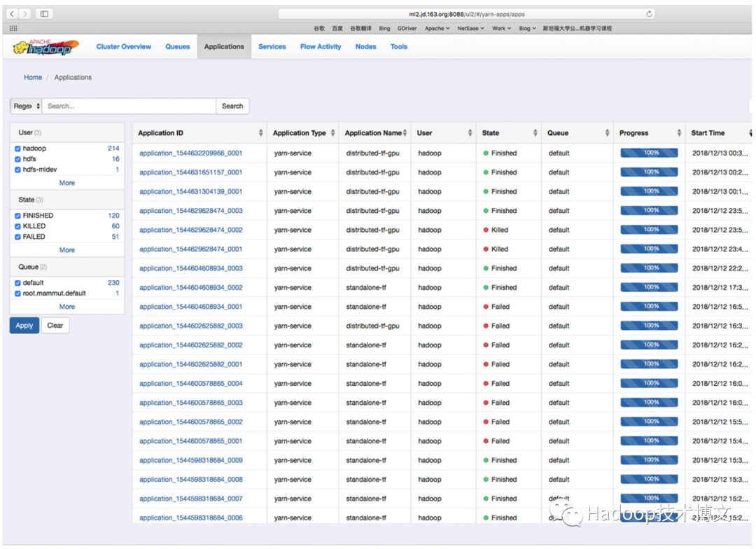Toggle the root.mammut.default queue checkbox
Image resolution: width=756 pixels, height=549 pixels.
click(x=17, y=293)
